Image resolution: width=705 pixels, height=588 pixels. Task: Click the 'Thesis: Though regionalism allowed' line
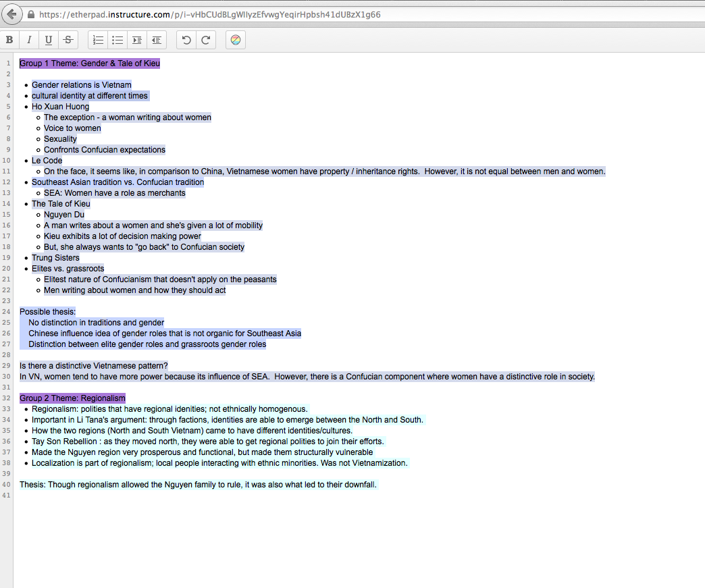198,484
